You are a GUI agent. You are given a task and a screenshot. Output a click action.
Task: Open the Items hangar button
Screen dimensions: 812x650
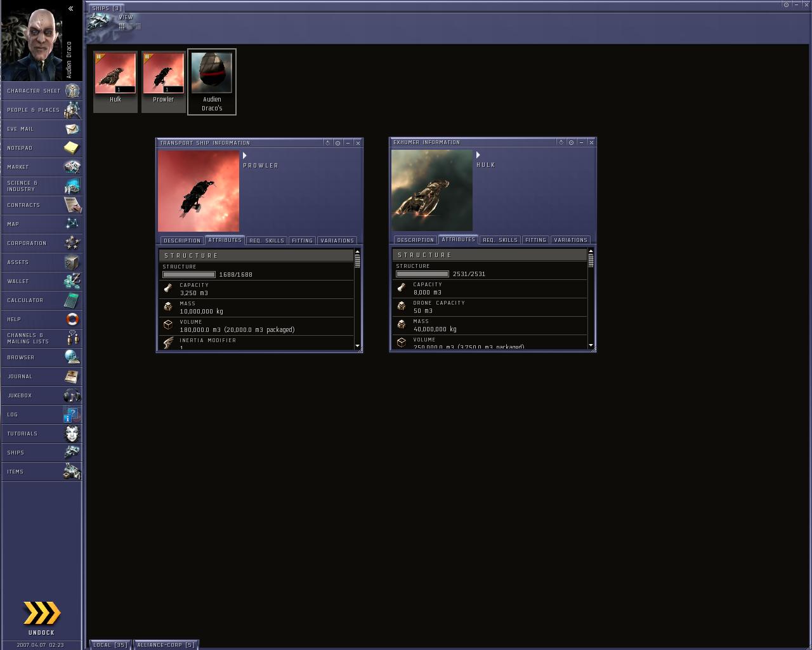41,472
